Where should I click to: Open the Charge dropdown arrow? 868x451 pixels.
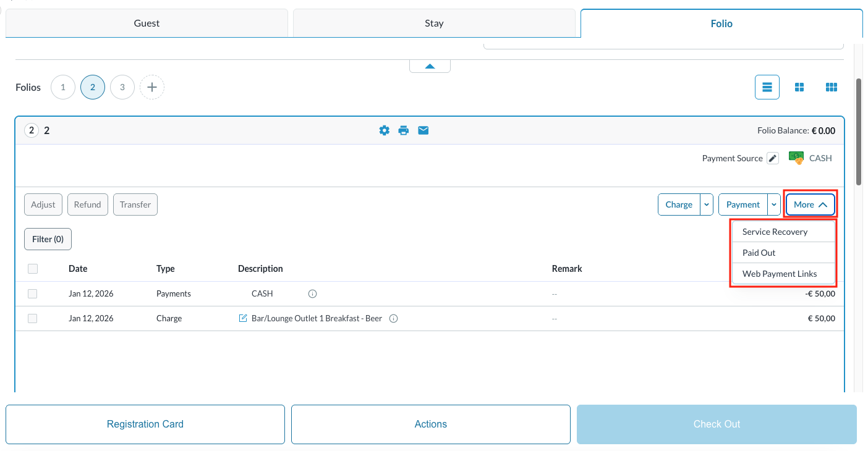(x=706, y=204)
